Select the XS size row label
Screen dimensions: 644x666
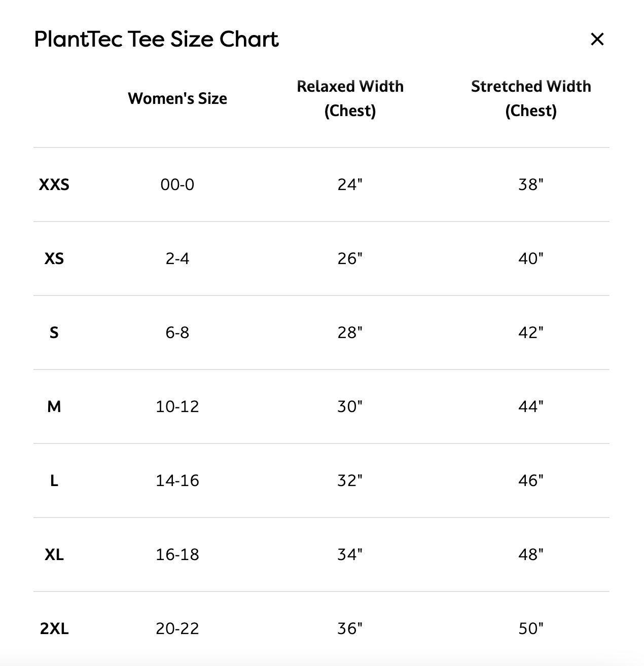[54, 258]
